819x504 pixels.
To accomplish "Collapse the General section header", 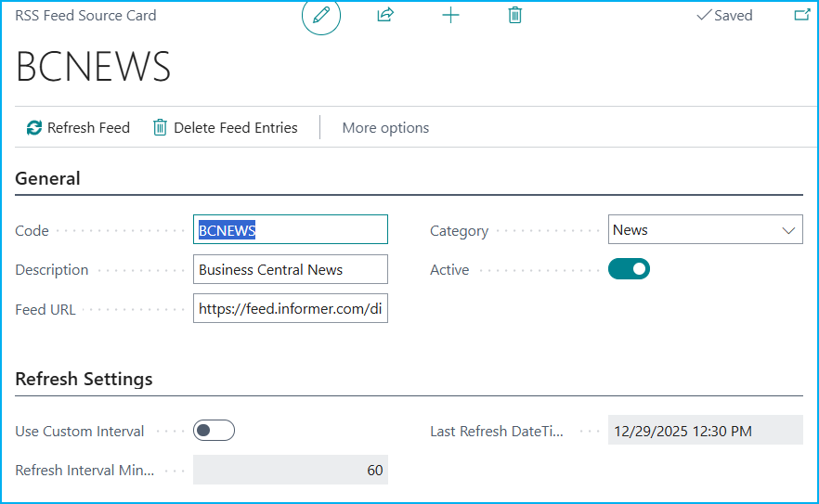I will point(48,178).
